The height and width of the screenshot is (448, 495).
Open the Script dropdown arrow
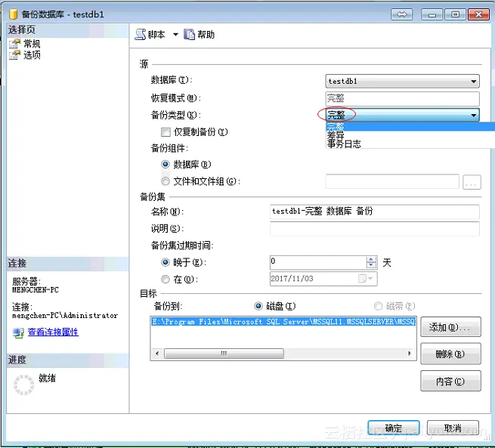pos(175,35)
